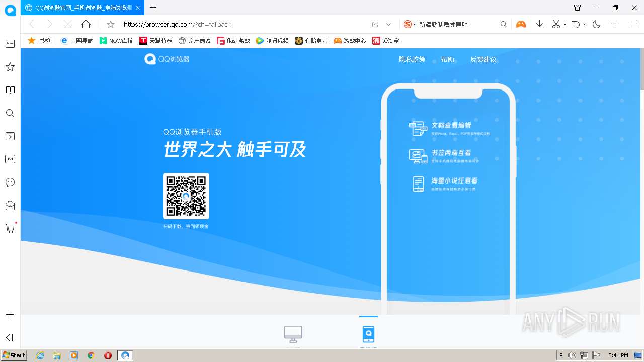644x362 pixels.
Task: Open the chat message sidebar icon
Action: pyautogui.click(x=10, y=182)
